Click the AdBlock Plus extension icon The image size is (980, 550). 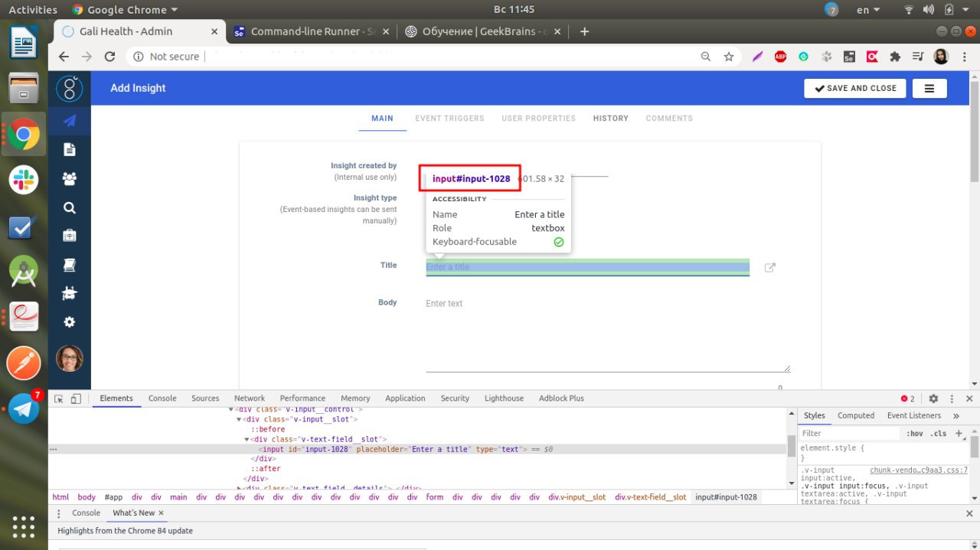tap(780, 57)
